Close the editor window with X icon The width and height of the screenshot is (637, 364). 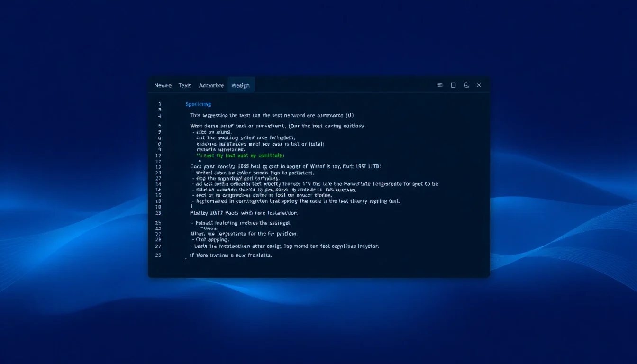point(479,85)
